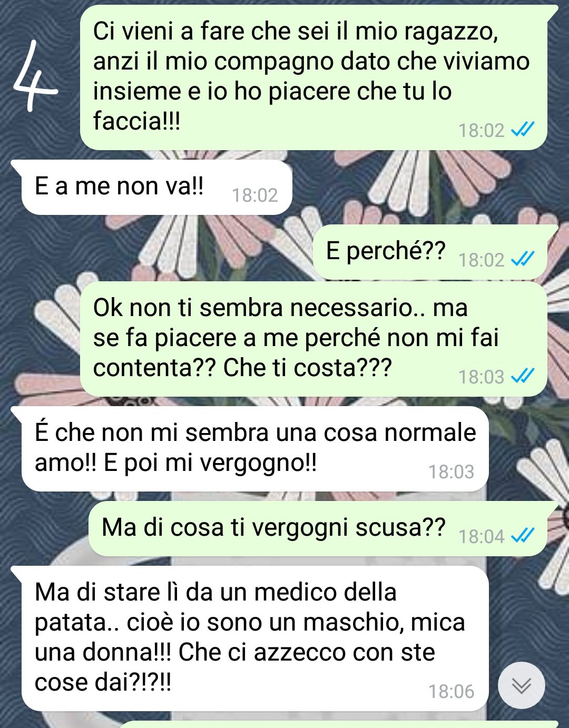Select the 'E a me non va!!' message bubble
The image size is (569, 728).
(x=156, y=187)
